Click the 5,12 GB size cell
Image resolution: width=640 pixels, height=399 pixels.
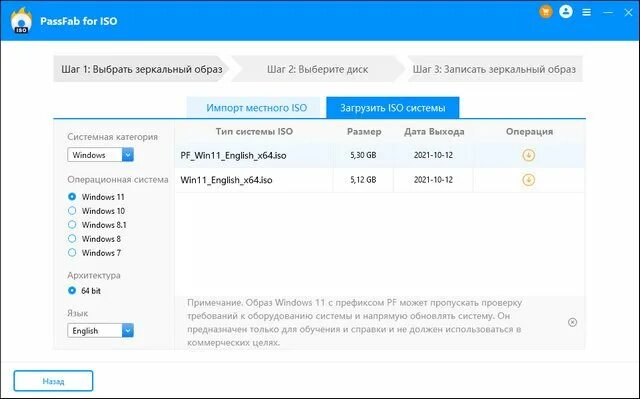(363, 180)
